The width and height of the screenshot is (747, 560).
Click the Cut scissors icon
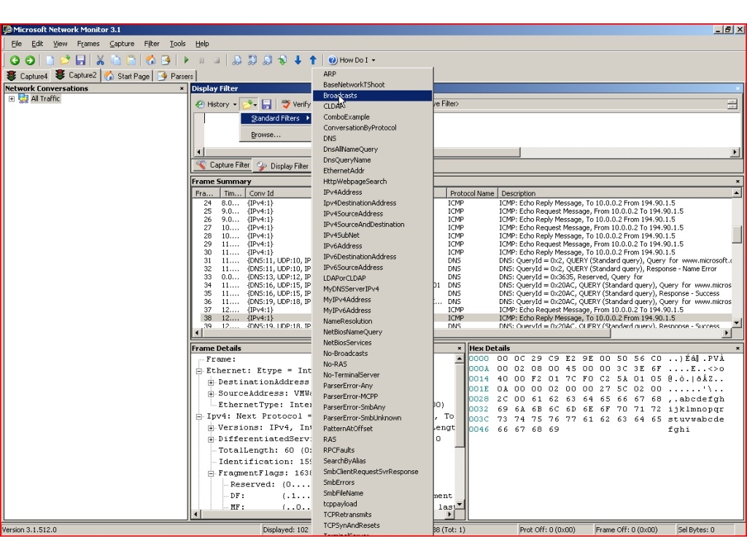[x=100, y=60]
